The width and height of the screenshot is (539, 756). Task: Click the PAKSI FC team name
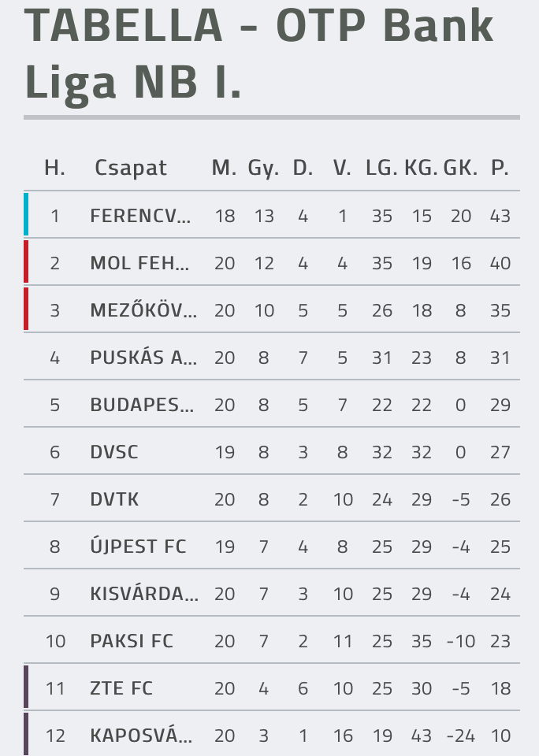click(132, 641)
